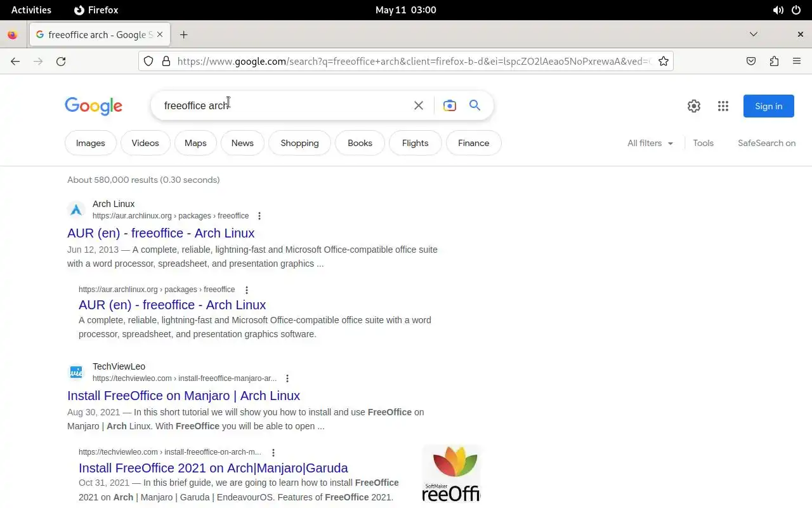The image size is (812, 508).
Task: Open SafeSearch on settings
Action: click(766, 143)
